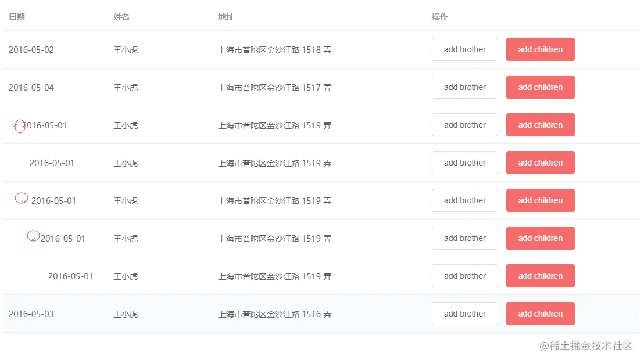Click add children on the 2016-05-04 row
The height and width of the screenshot is (363, 644).
point(540,87)
